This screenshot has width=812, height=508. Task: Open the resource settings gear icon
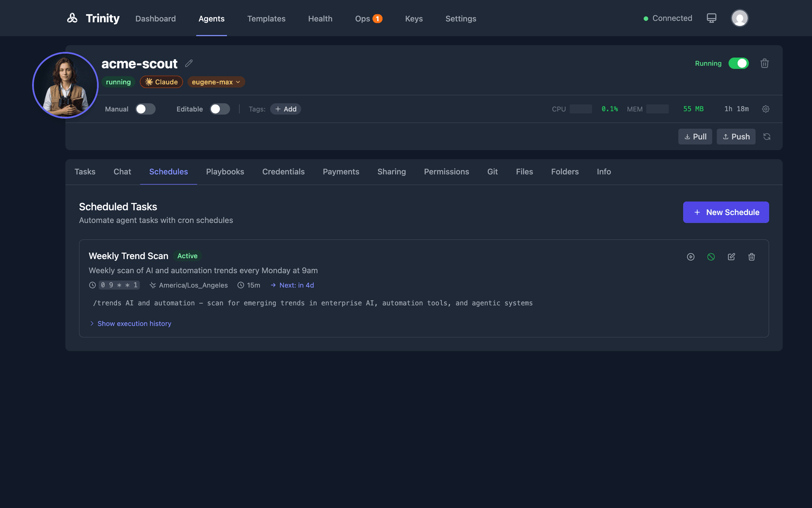[765, 109]
